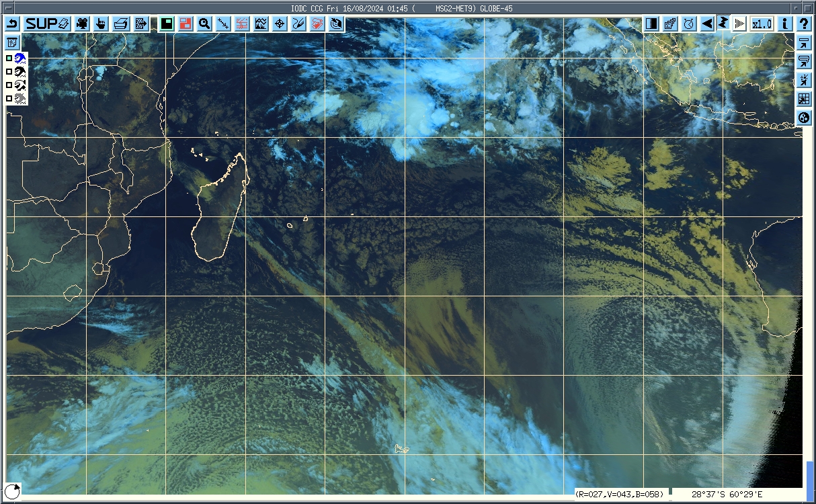Click the sparkle with arrow icon
The height and width of the screenshot is (504, 816).
pyautogui.click(x=804, y=81)
